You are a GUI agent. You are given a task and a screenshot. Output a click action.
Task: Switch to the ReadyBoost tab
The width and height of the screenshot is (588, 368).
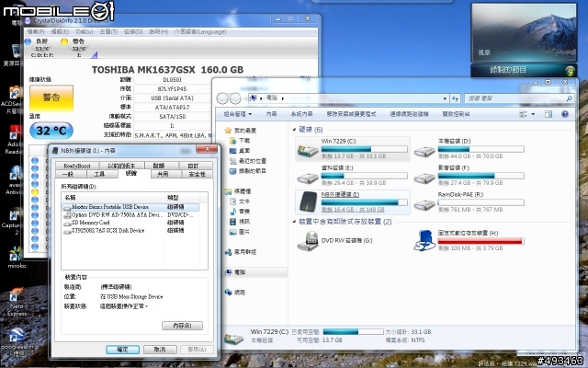point(77,166)
